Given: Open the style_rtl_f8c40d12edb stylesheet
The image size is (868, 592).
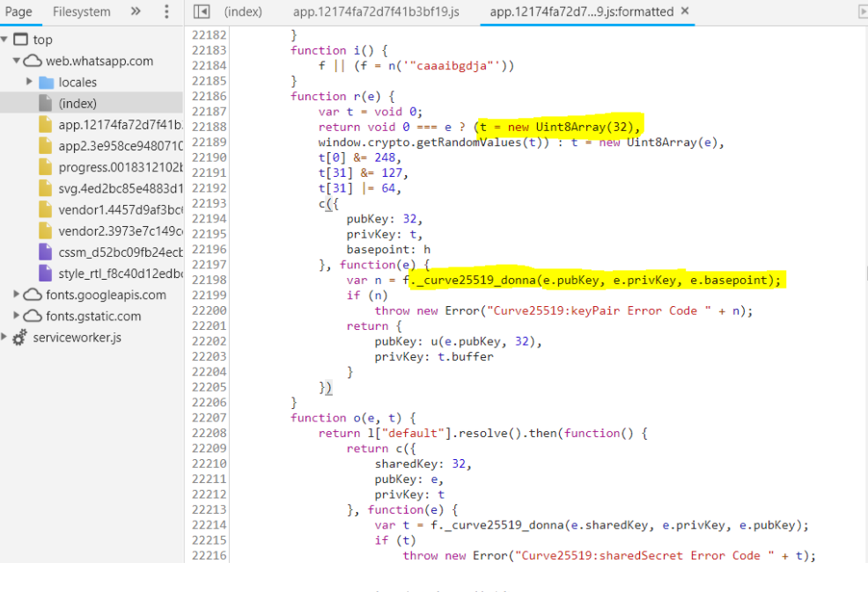Looking at the screenshot, I should pos(120,274).
